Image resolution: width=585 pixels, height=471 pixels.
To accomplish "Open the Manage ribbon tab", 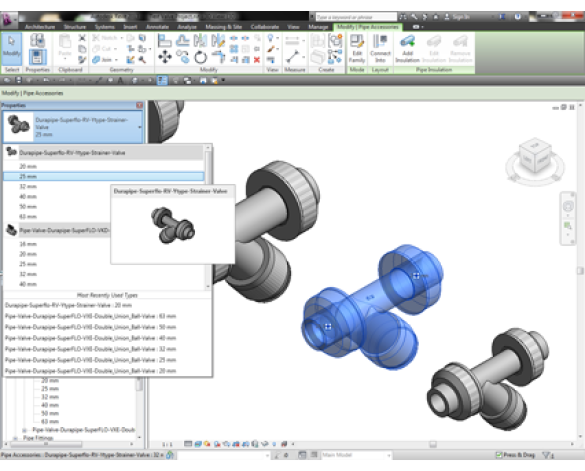I will coord(318,27).
